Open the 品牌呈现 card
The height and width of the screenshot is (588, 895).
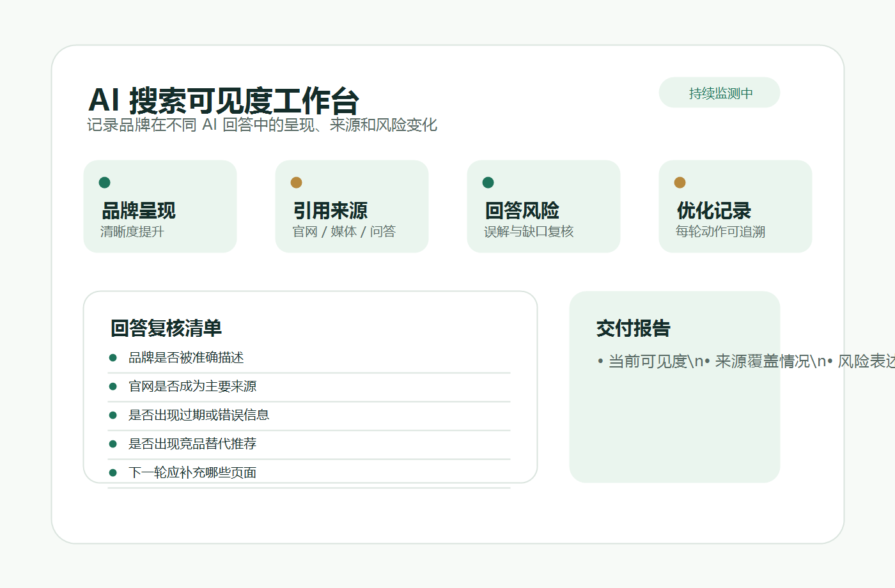coord(160,206)
